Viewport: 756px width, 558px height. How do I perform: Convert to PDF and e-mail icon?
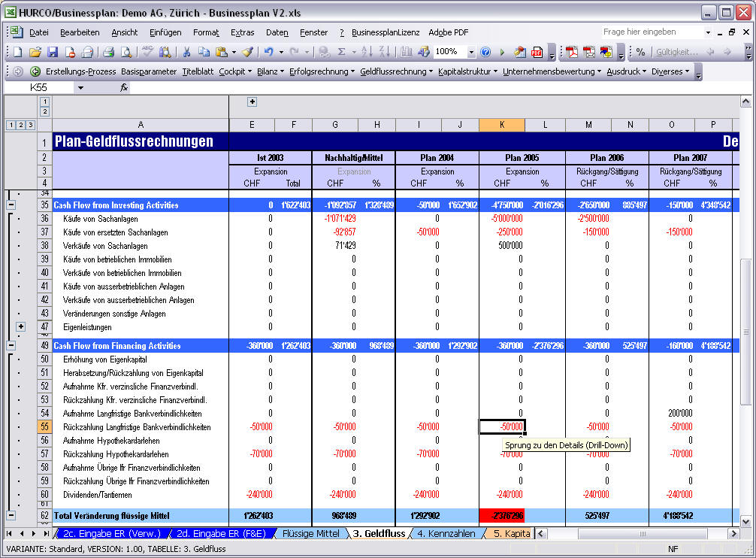pyautogui.click(x=588, y=52)
